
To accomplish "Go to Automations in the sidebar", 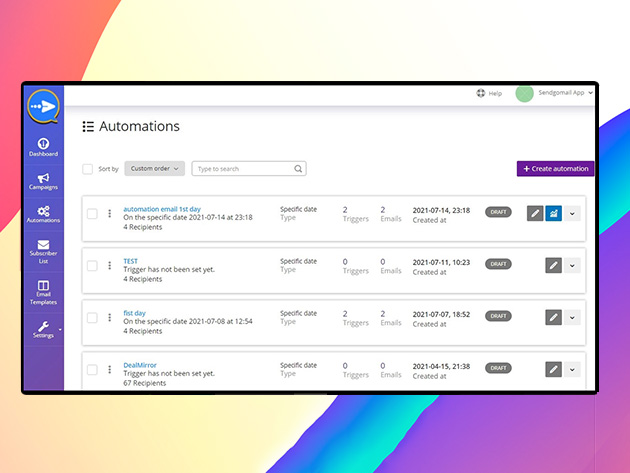I will click(43, 215).
